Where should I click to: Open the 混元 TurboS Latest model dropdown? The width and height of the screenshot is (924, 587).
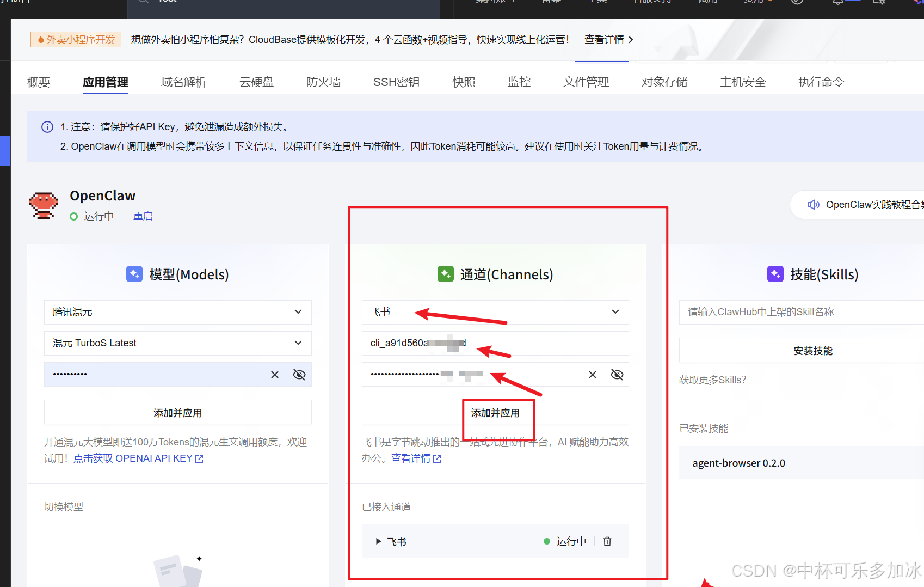point(178,343)
